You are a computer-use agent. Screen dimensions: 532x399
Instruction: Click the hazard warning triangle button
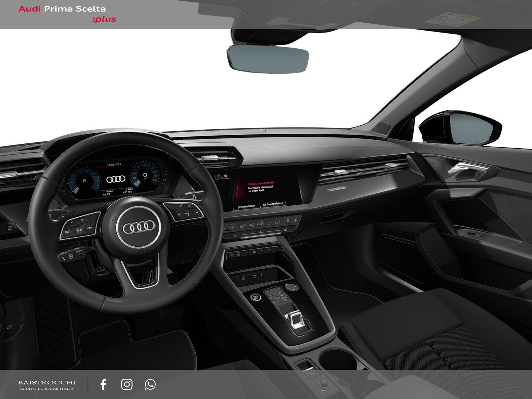point(254,252)
